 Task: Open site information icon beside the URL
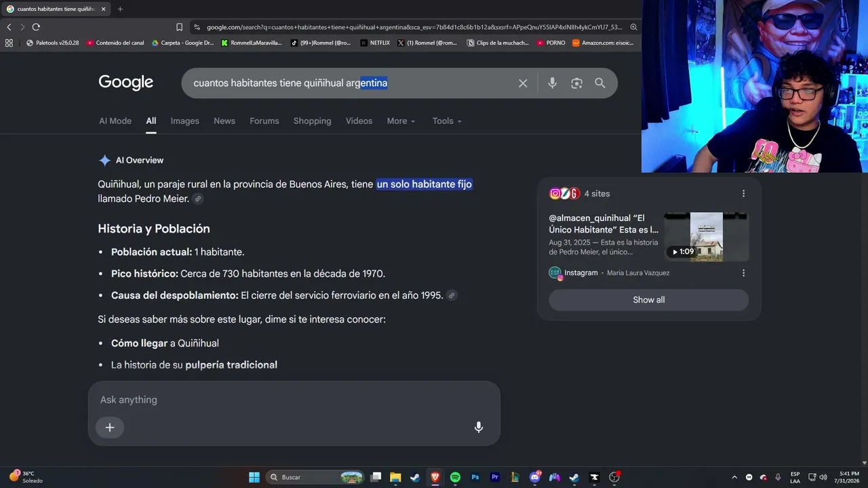(x=197, y=27)
